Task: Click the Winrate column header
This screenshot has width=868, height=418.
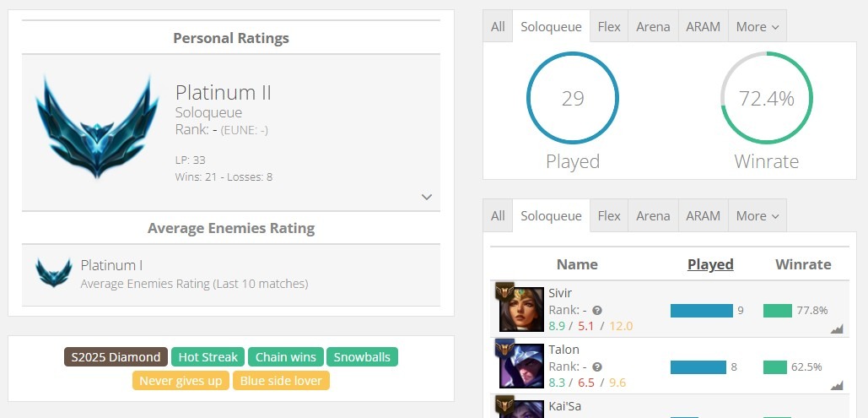Action: (803, 264)
